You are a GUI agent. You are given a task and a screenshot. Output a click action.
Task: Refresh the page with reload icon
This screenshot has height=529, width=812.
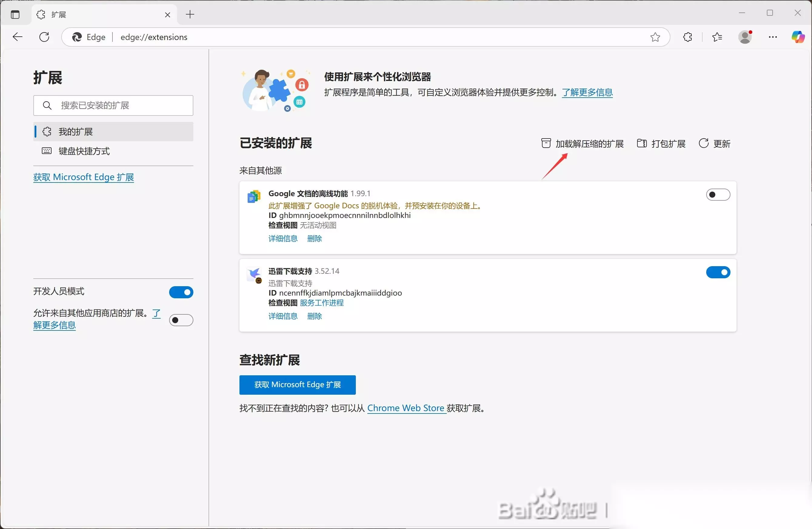(x=44, y=37)
